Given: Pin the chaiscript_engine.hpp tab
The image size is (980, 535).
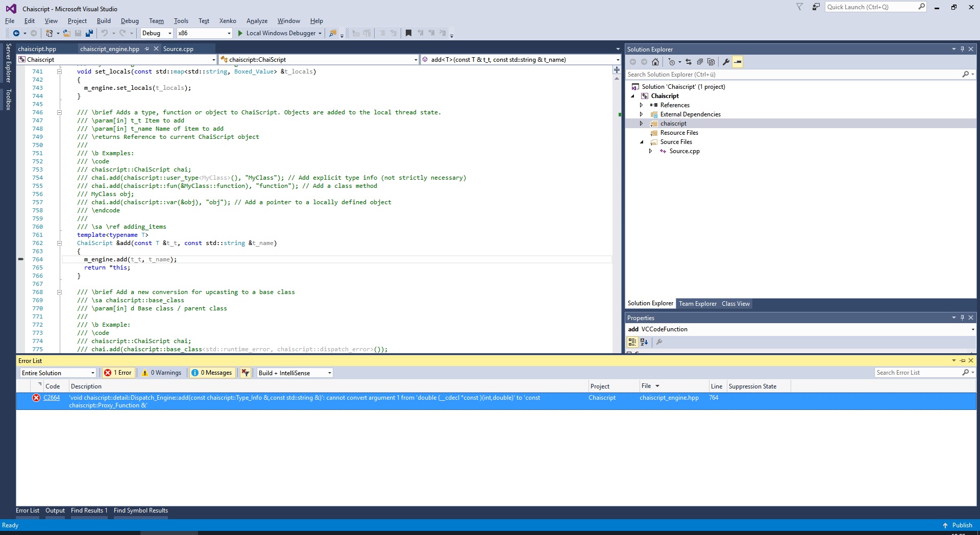Looking at the screenshot, I should (x=147, y=49).
